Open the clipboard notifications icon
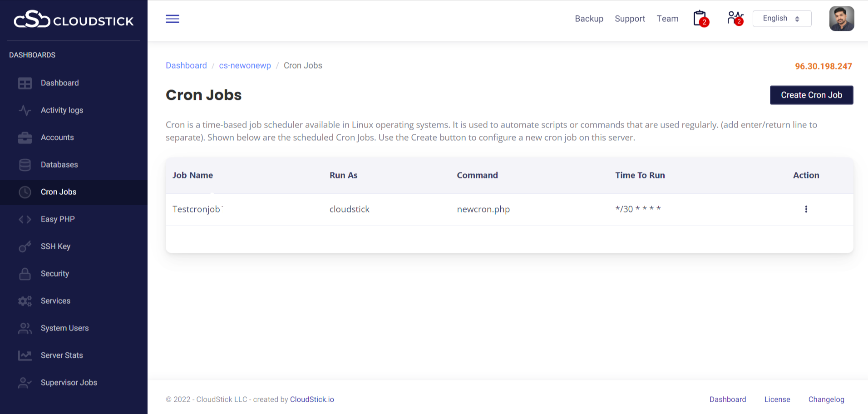Image resolution: width=868 pixels, height=414 pixels. tap(700, 19)
